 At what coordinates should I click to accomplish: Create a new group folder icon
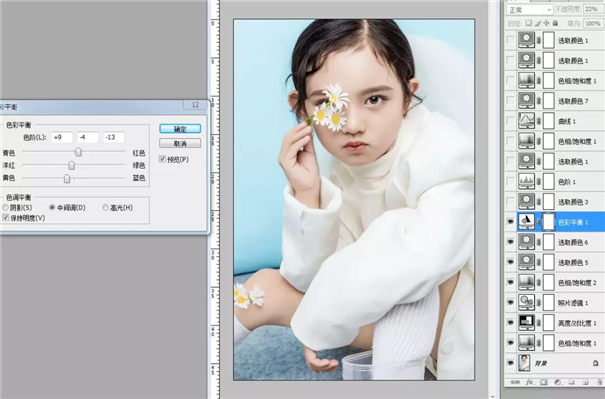click(571, 382)
